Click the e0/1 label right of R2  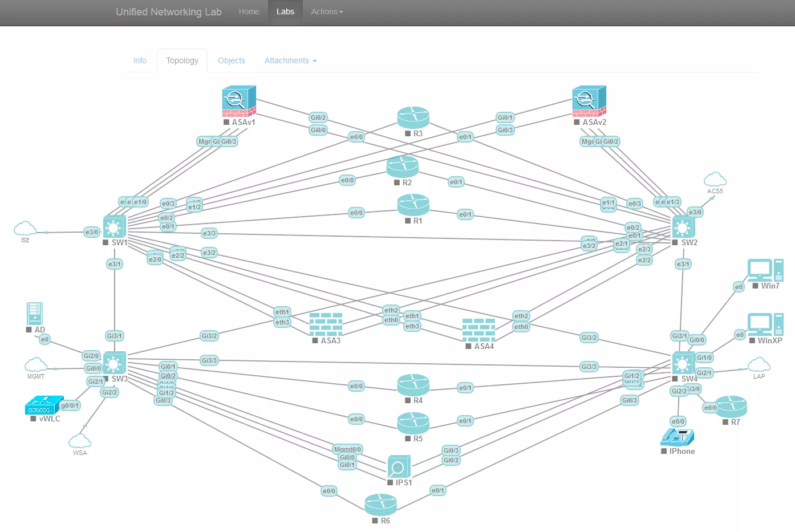(x=456, y=182)
